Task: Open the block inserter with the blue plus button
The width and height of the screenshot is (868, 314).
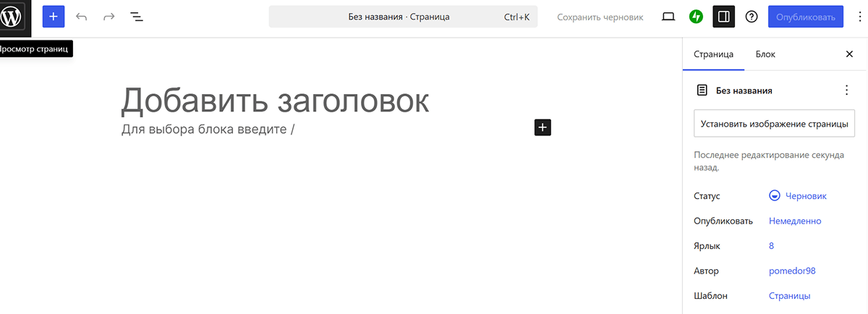Action: click(x=54, y=16)
